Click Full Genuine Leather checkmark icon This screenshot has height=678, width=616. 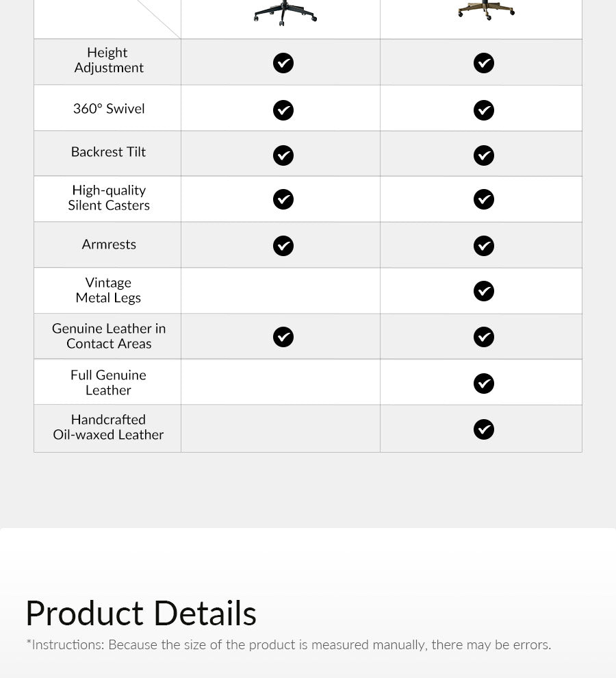484,384
